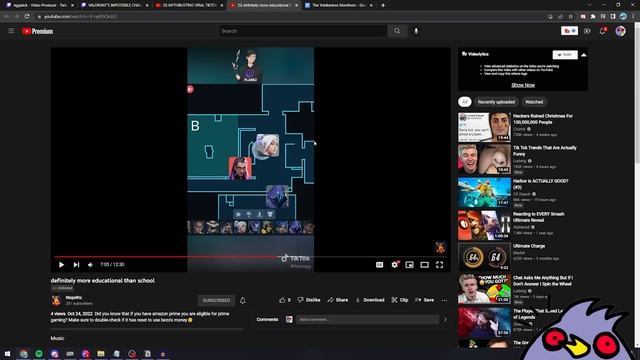Open Windows Start menu

[x=7, y=353]
